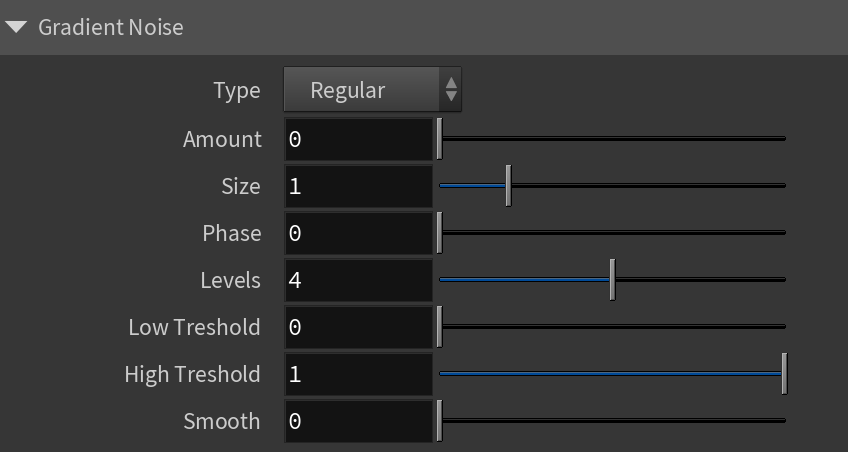Click the Levels parameter label

pyautogui.click(x=230, y=281)
